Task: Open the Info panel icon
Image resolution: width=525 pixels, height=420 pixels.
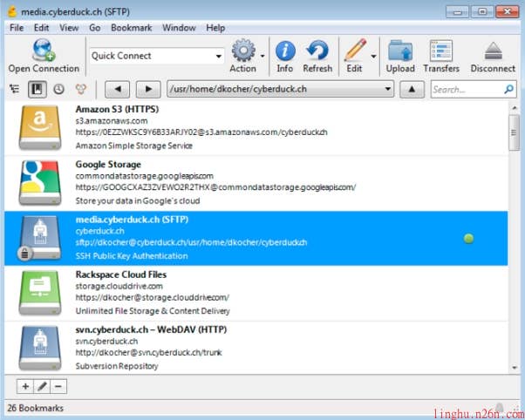Action: 284,51
